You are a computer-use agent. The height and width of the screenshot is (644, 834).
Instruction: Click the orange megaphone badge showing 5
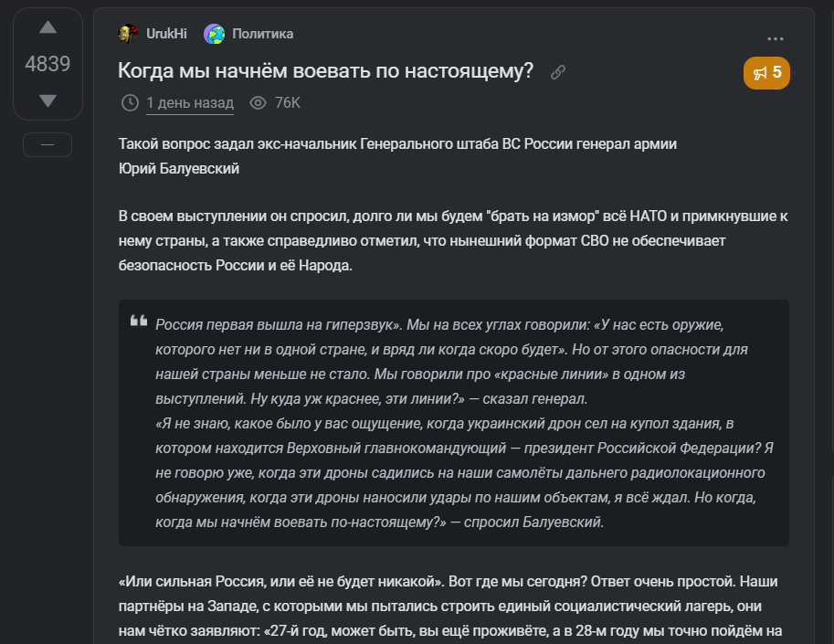pos(766,73)
